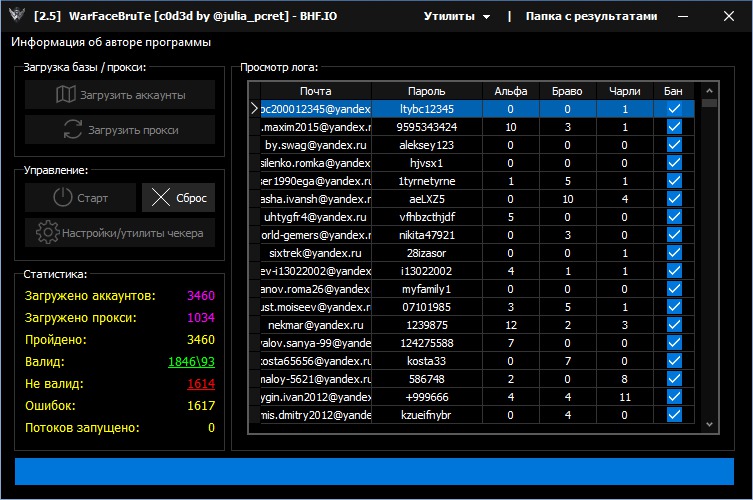Click the log table scroll-up arrow
This screenshot has width=753, height=500.
tap(709, 90)
